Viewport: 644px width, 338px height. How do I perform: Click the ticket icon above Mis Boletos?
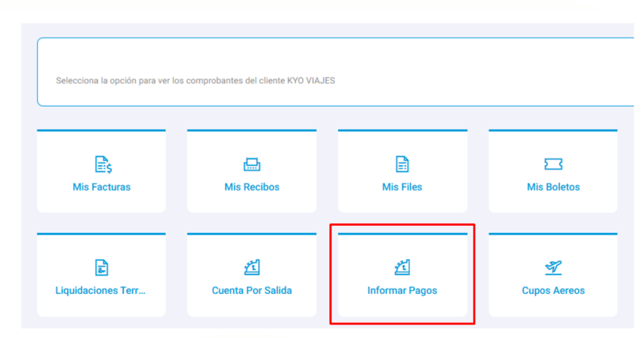click(x=553, y=164)
